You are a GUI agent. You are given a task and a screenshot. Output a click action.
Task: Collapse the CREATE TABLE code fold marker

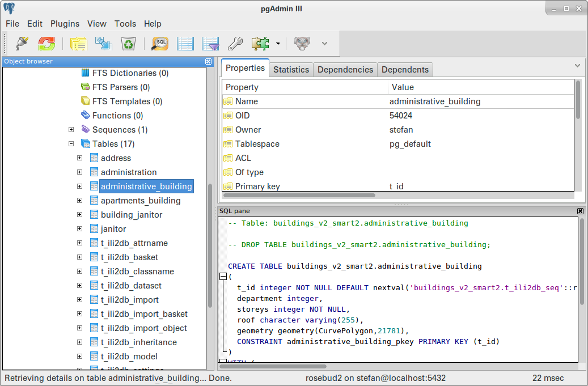(223, 277)
